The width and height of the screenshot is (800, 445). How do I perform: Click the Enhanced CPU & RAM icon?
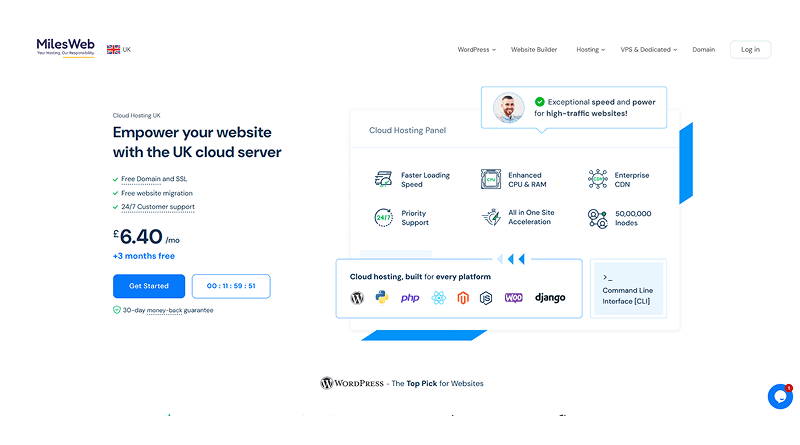coord(490,179)
